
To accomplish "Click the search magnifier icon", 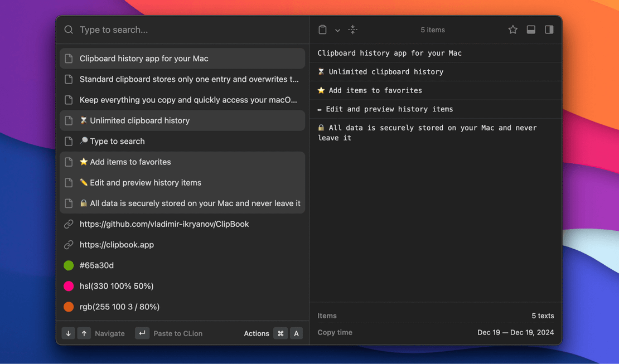I will coord(69,30).
